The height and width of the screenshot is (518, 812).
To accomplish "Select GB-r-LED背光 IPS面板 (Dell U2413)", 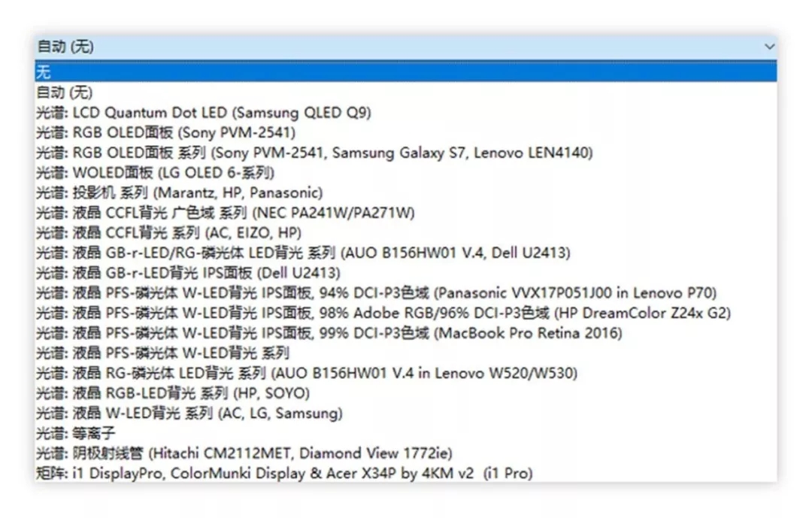I will 188,273.
